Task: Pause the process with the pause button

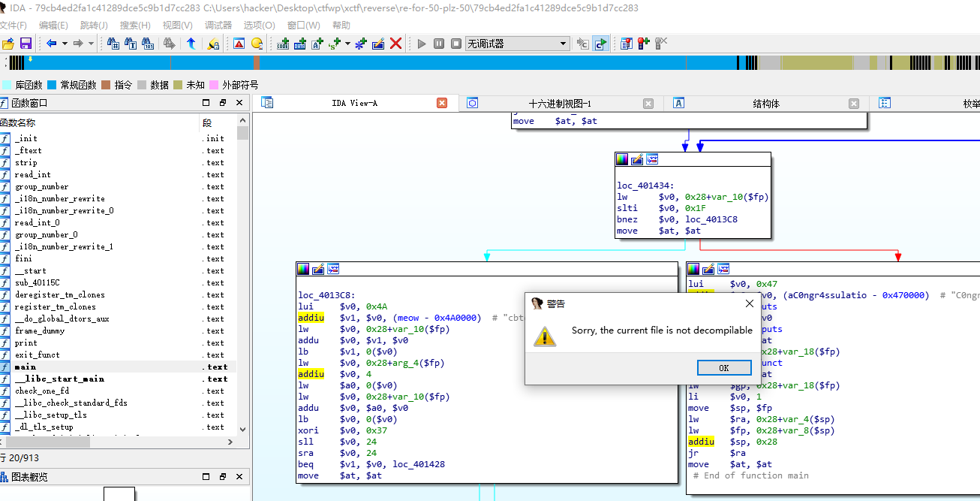Action: click(439, 44)
